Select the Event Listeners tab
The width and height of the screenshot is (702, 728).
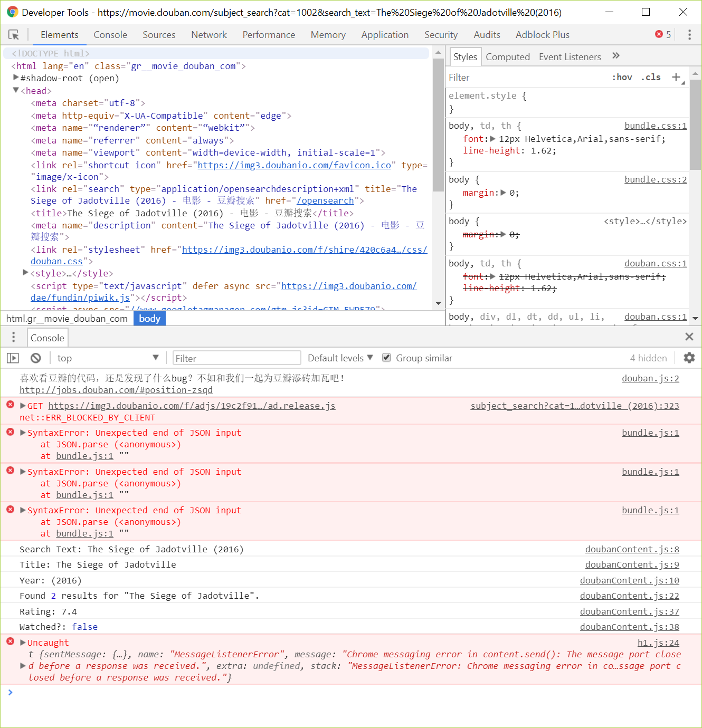(570, 57)
